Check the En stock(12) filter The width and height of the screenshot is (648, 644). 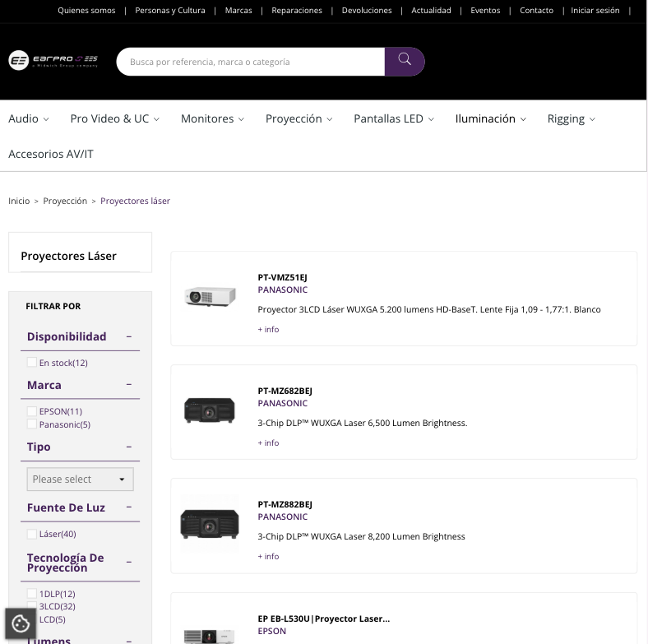tap(32, 362)
